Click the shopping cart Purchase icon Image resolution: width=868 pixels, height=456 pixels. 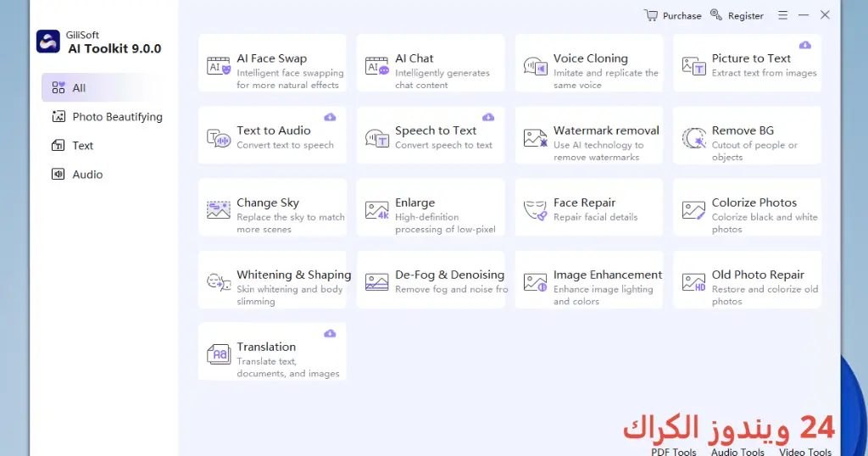pos(651,15)
